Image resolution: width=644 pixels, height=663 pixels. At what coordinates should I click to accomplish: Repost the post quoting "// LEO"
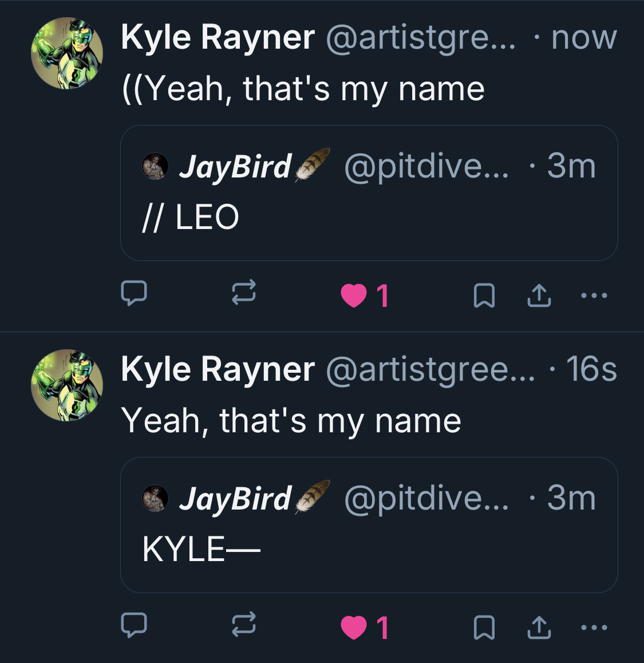tap(243, 293)
